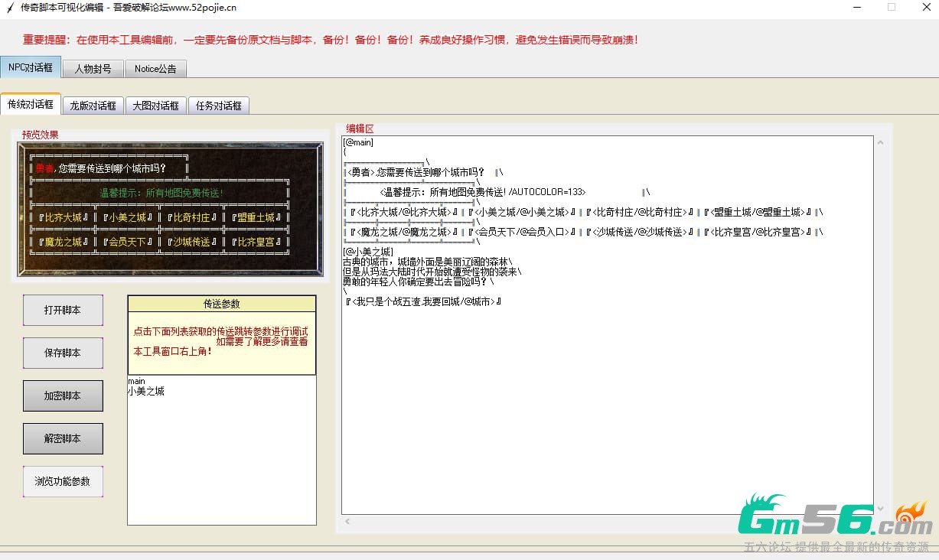
Task: Click 小美之城 link in preview
Action: coord(127,217)
